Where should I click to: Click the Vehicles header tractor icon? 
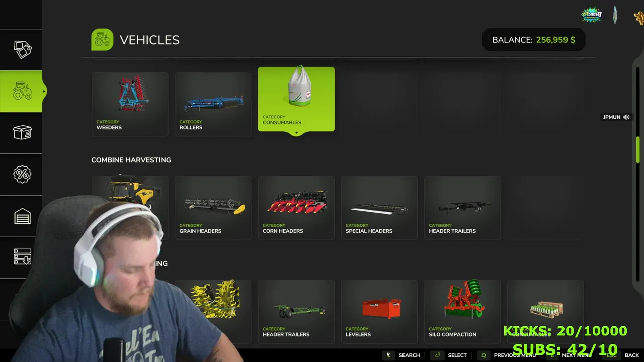[x=102, y=40]
